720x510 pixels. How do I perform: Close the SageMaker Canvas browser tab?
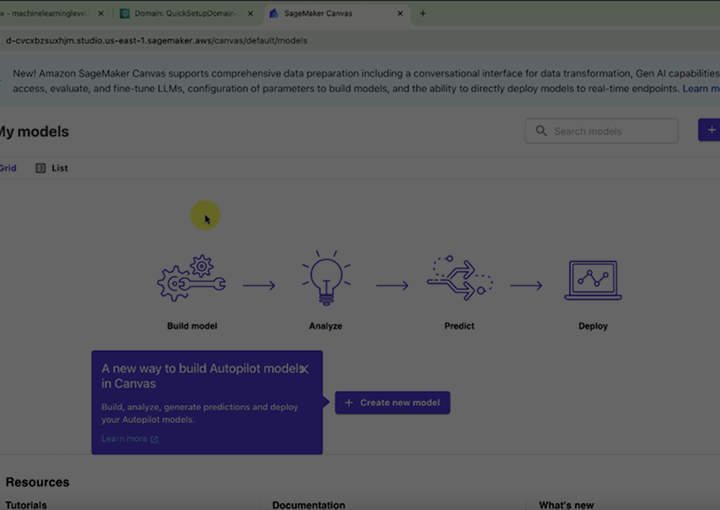tap(400, 13)
